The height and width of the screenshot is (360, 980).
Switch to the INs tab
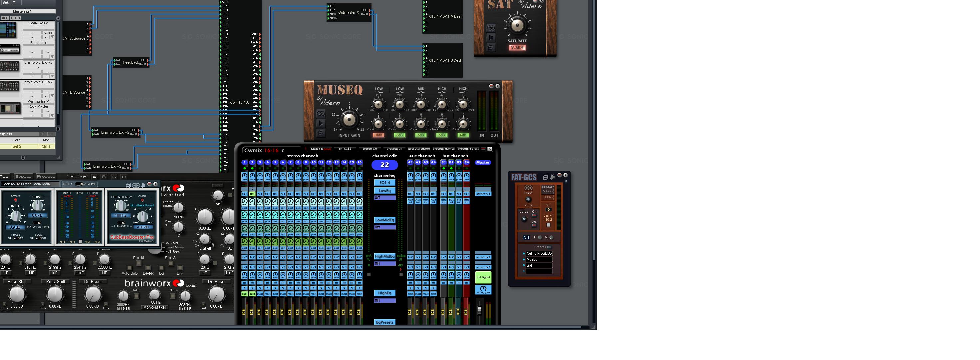[x=5, y=18]
